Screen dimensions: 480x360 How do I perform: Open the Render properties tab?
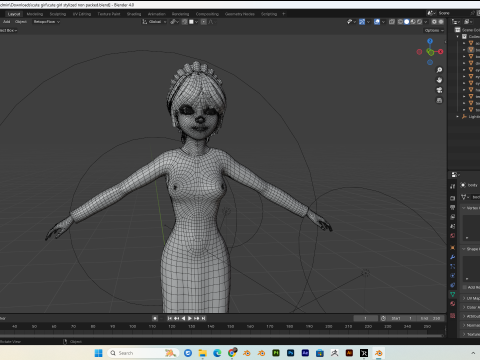tap(452, 198)
